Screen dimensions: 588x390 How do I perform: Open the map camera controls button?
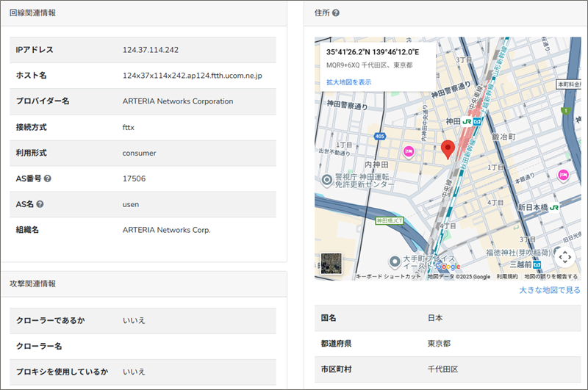[564, 257]
